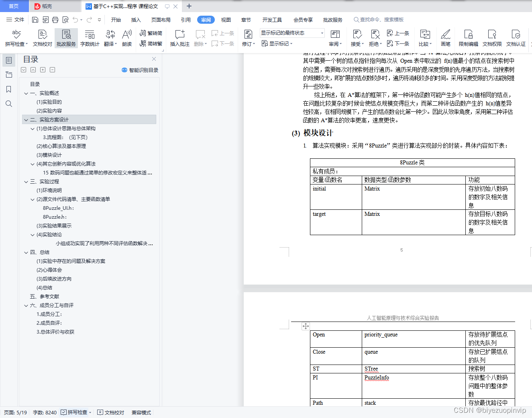Select the Ink Pen (画笔) tool
The width and height of the screenshot is (532, 418).
tap(446, 38)
